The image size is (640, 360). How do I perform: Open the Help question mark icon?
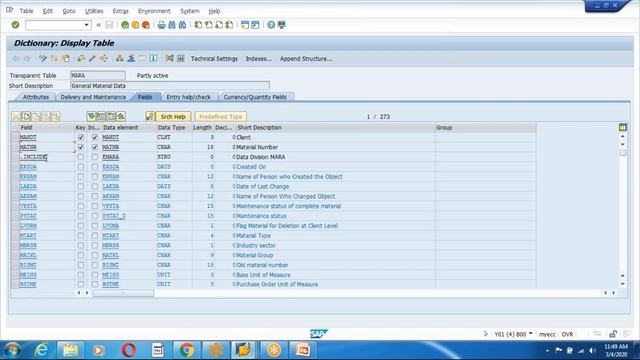[271, 25]
